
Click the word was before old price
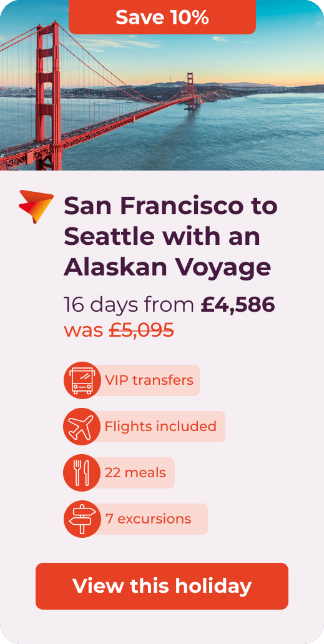[x=84, y=330]
